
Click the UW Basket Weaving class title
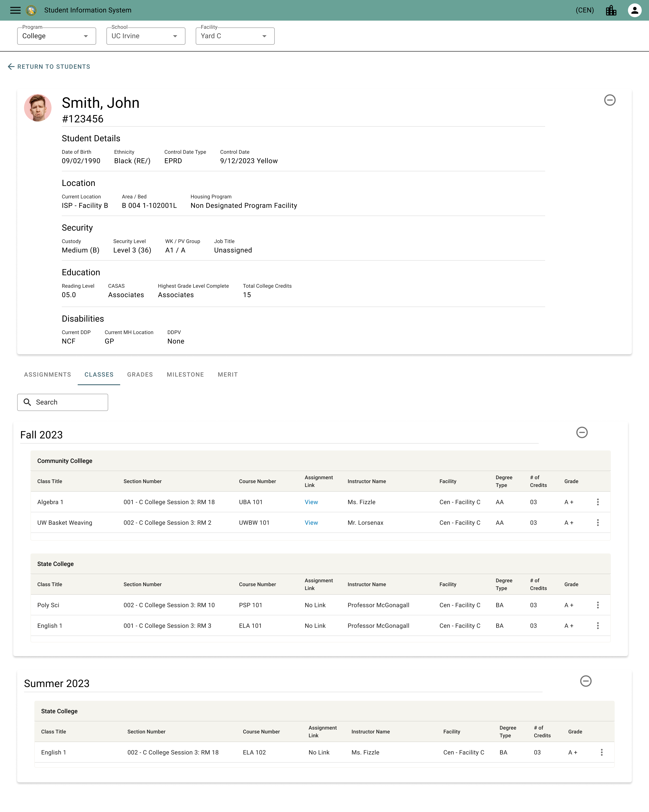tap(65, 523)
